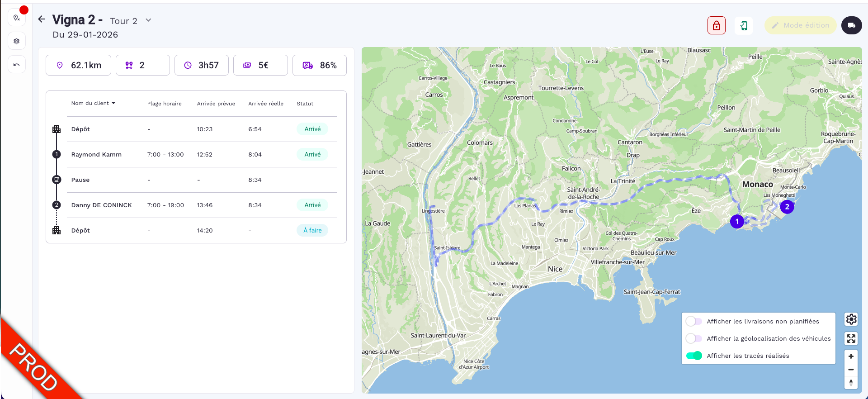
Task: Open the map settings gear icon
Action: 851,319
